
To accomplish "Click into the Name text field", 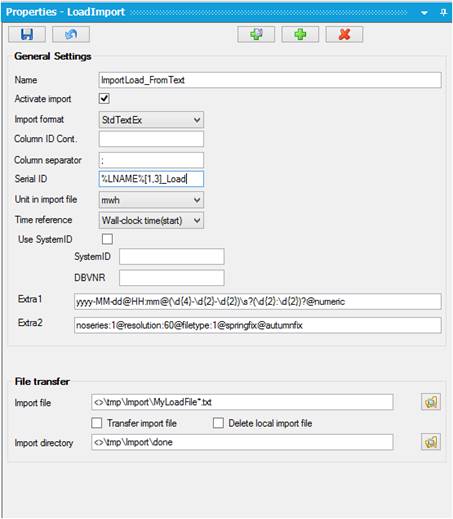I will coord(270,80).
